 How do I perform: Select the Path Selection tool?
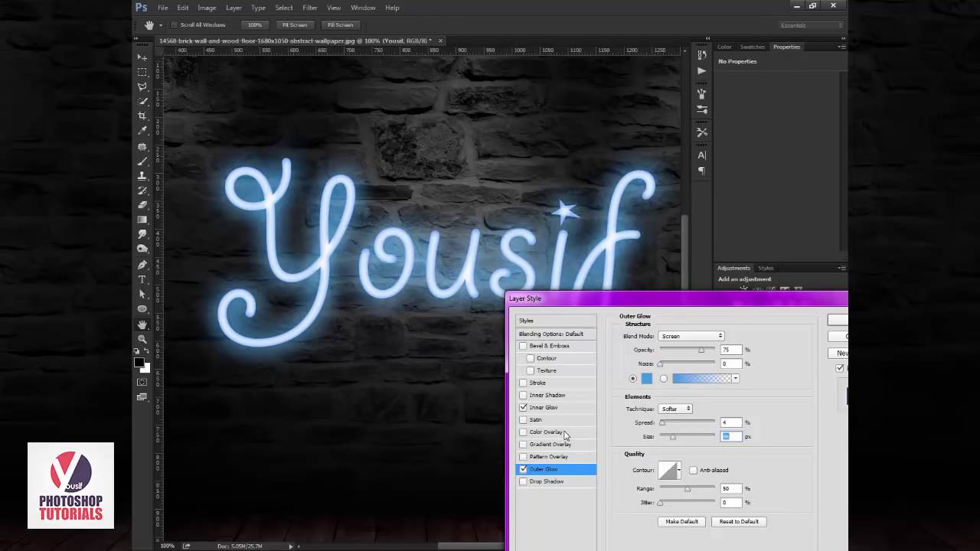(x=142, y=294)
